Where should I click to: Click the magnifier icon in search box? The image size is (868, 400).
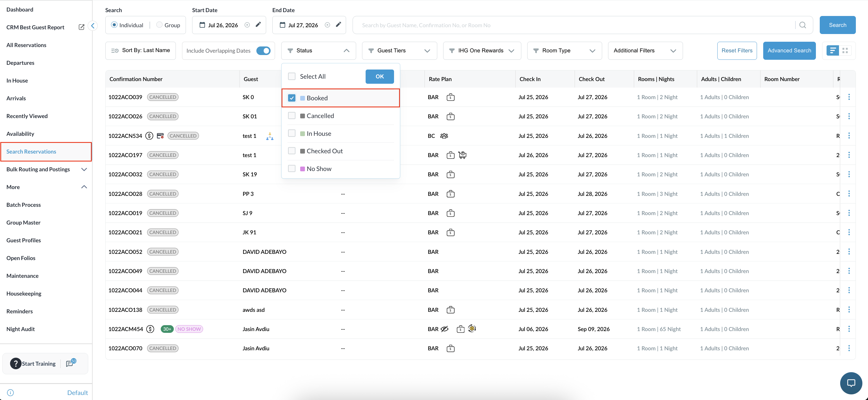pyautogui.click(x=802, y=25)
